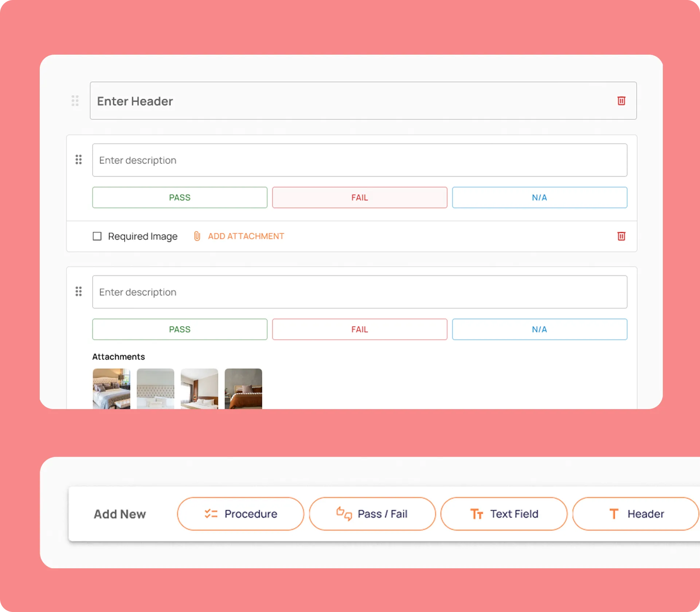Choose N/A on the second item
This screenshot has width=700, height=612.
(539, 329)
